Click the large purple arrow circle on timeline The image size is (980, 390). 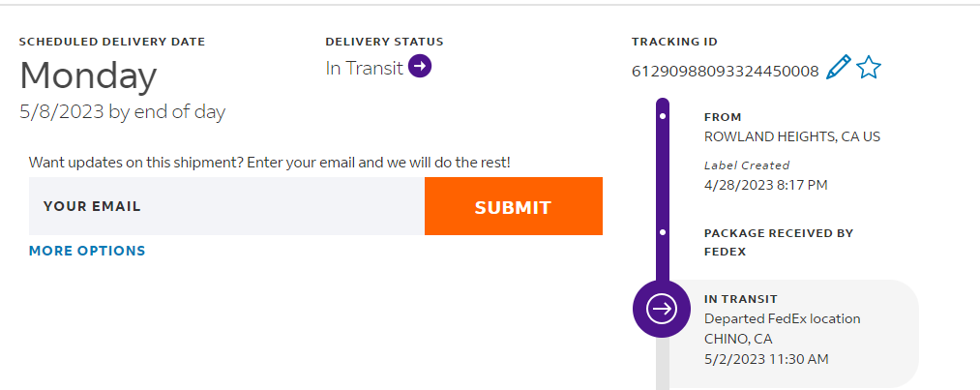pos(662,309)
